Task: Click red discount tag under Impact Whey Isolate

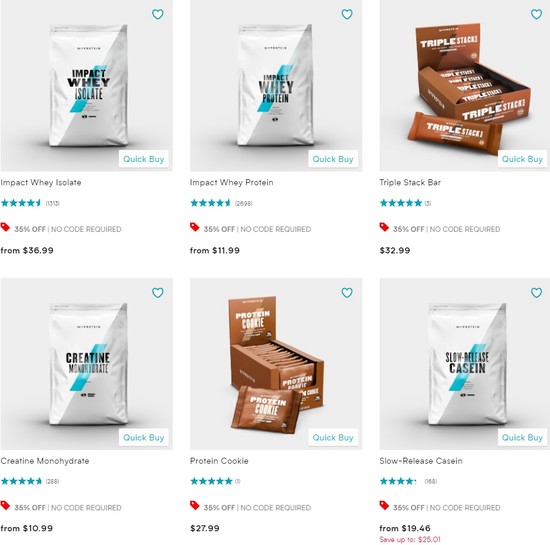Action: tap(5, 227)
